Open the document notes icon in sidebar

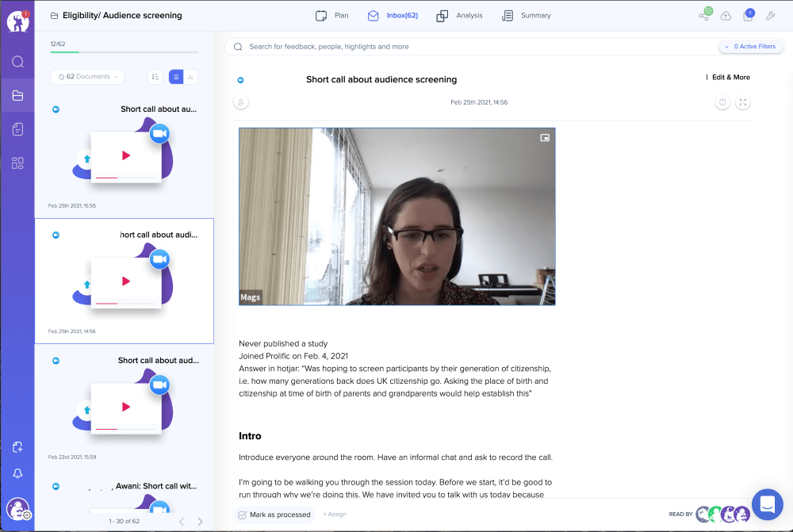(x=17, y=129)
